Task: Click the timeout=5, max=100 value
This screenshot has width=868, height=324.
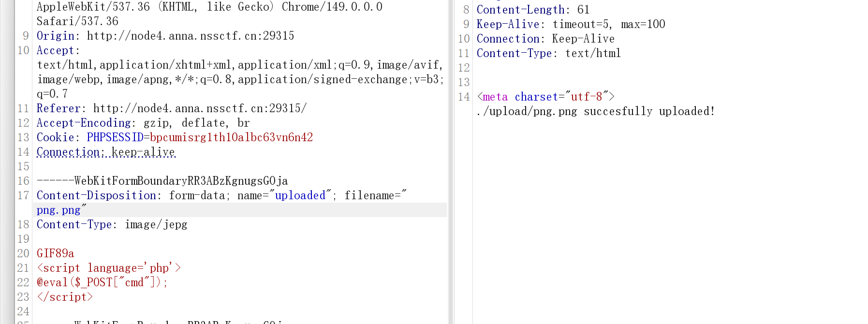Action: [x=609, y=24]
